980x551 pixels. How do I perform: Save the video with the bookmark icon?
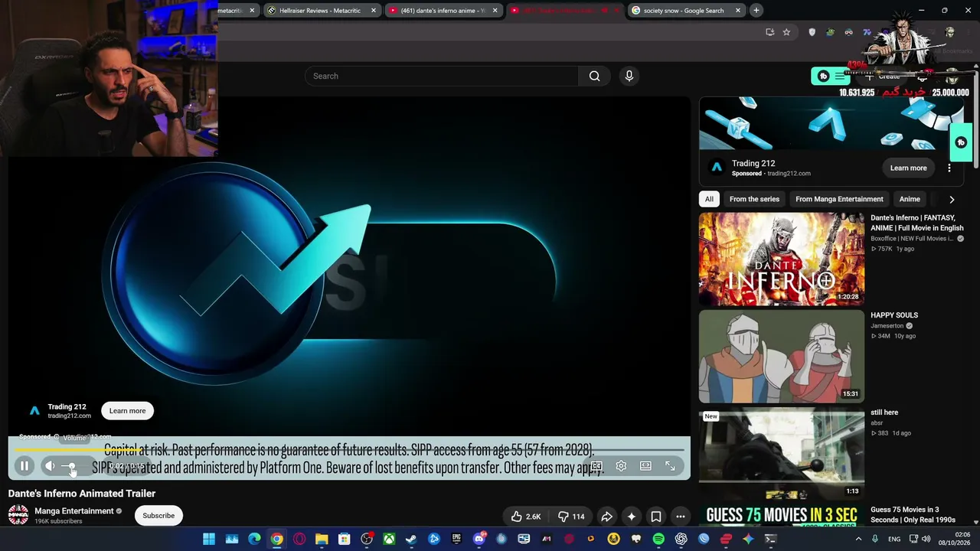click(655, 517)
